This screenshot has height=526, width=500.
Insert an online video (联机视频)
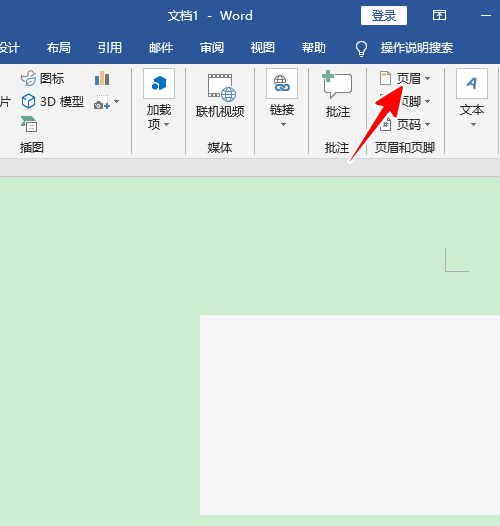(220, 96)
